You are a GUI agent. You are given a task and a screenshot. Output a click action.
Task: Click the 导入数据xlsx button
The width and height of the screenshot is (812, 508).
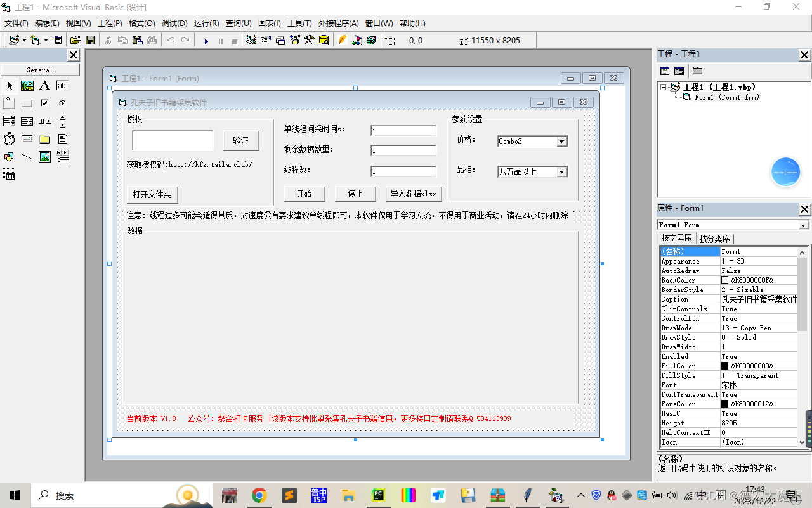pyautogui.click(x=414, y=194)
